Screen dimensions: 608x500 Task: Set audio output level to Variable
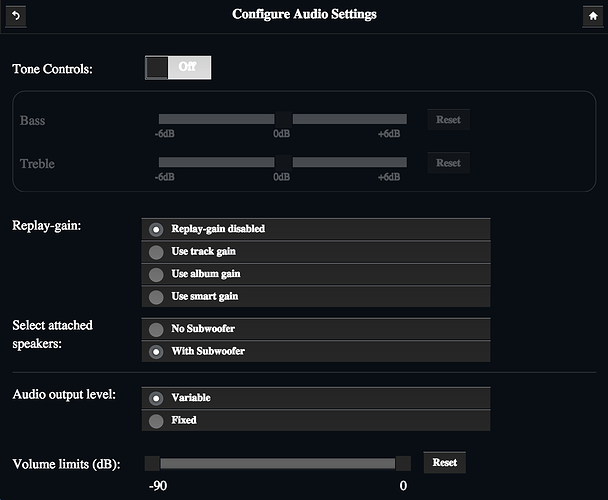tap(316, 398)
